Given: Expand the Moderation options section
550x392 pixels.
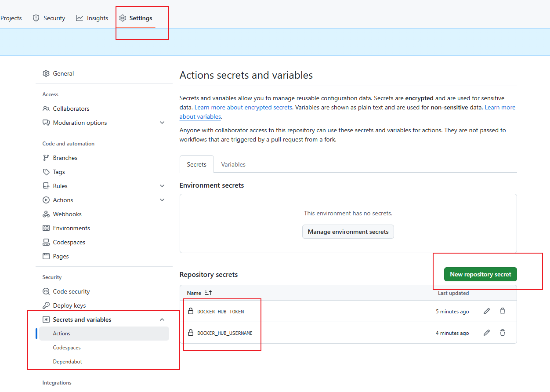Looking at the screenshot, I should tap(162, 123).
